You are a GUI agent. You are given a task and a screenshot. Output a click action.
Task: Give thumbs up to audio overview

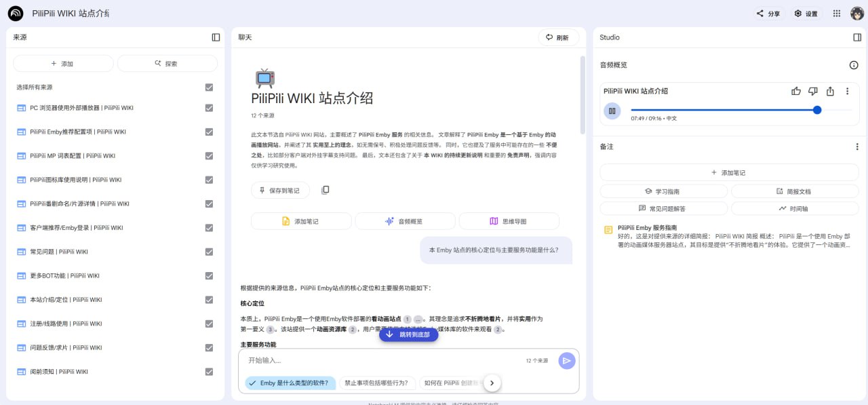796,91
